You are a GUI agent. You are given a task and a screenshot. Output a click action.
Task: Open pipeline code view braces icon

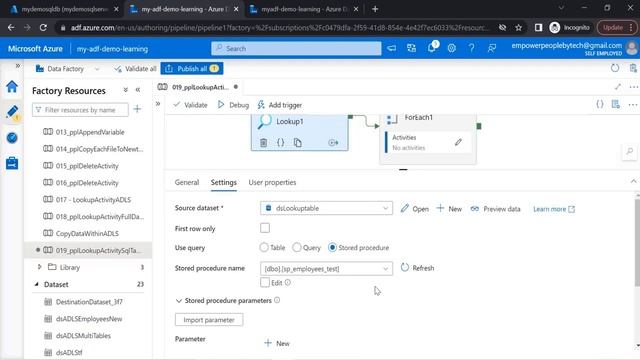600,104
